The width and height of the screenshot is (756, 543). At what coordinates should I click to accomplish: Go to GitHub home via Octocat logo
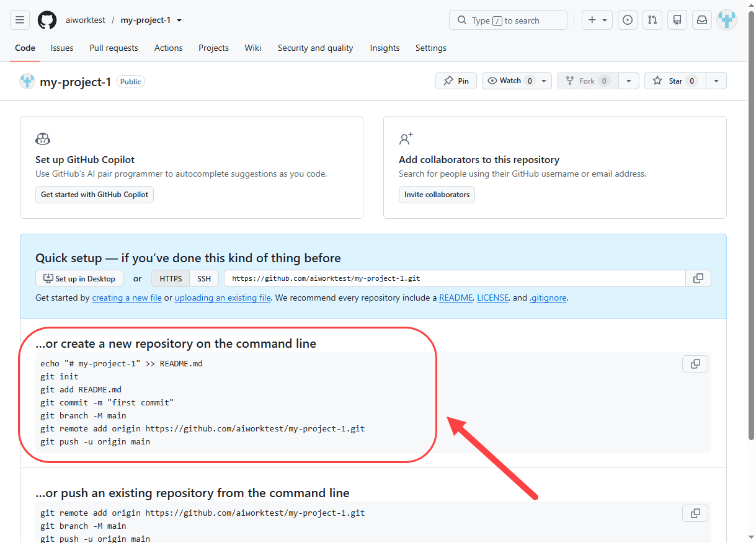47,20
